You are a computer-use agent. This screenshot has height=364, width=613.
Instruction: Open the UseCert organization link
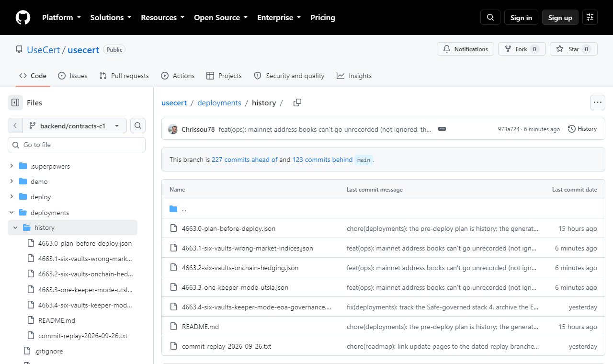point(44,49)
